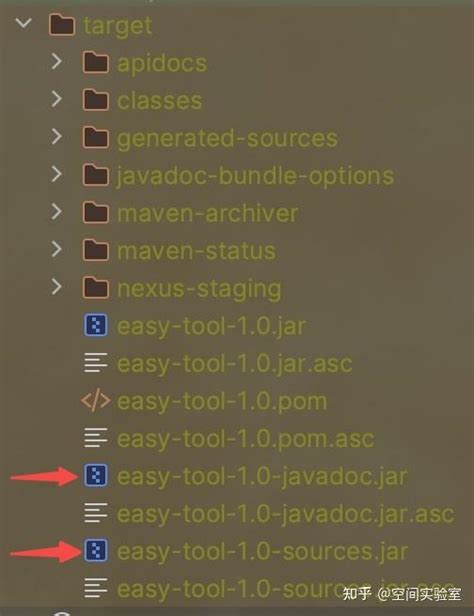Viewport: 474px width, 616px height.
Task: Expand the maven-archiver folder arrow
Action: click(x=57, y=212)
